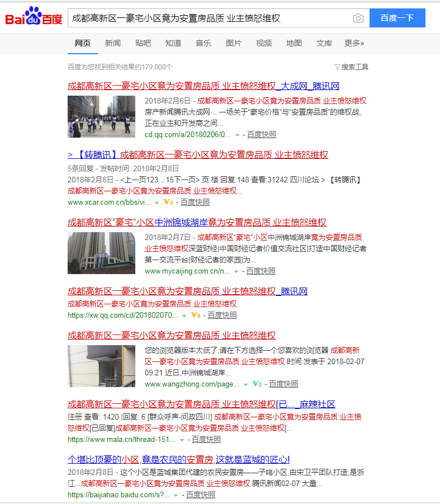Click the cd.qq.com/a/20180206 URL text
This screenshot has width=440, height=504.
coord(187,135)
